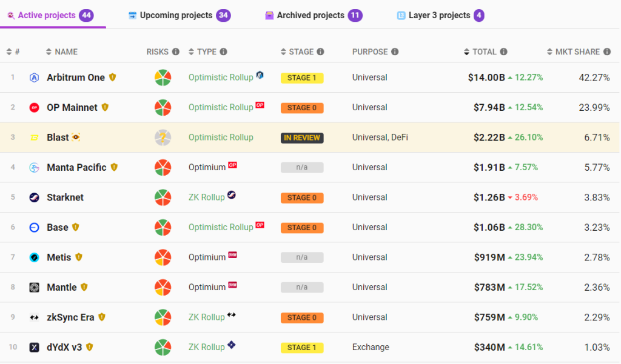The image size is (621, 364).
Task: Open the zkSync Era project page
Action: point(70,317)
